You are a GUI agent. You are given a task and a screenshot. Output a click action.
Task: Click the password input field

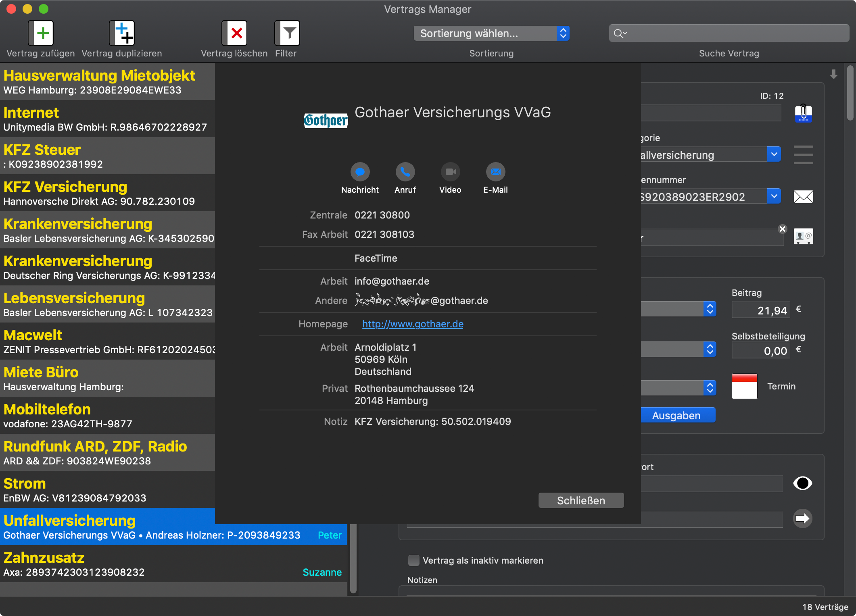pyautogui.click(x=712, y=483)
